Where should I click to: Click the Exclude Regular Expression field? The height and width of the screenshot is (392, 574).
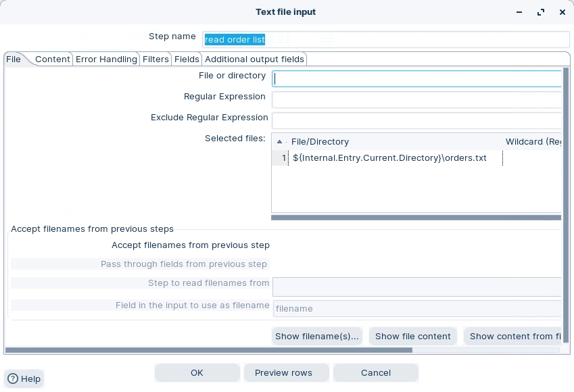click(x=416, y=120)
